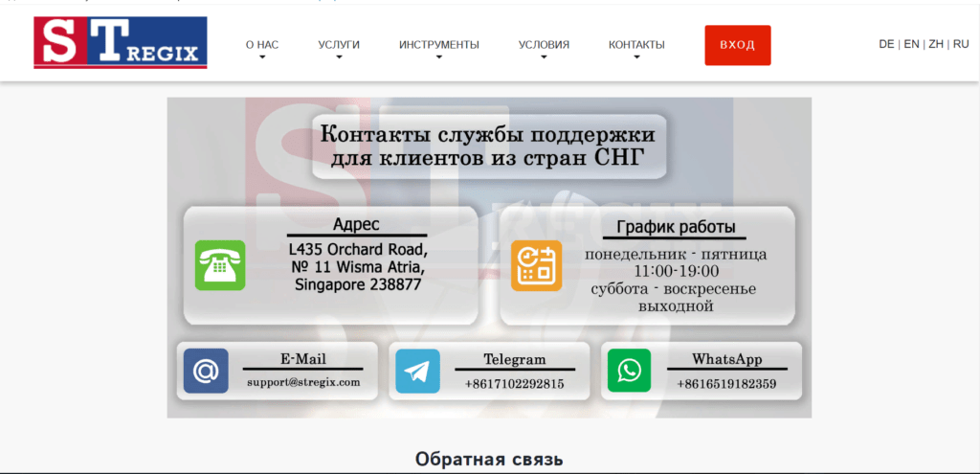Click the График работы heading
This screenshot has height=474, width=980.
point(676,226)
